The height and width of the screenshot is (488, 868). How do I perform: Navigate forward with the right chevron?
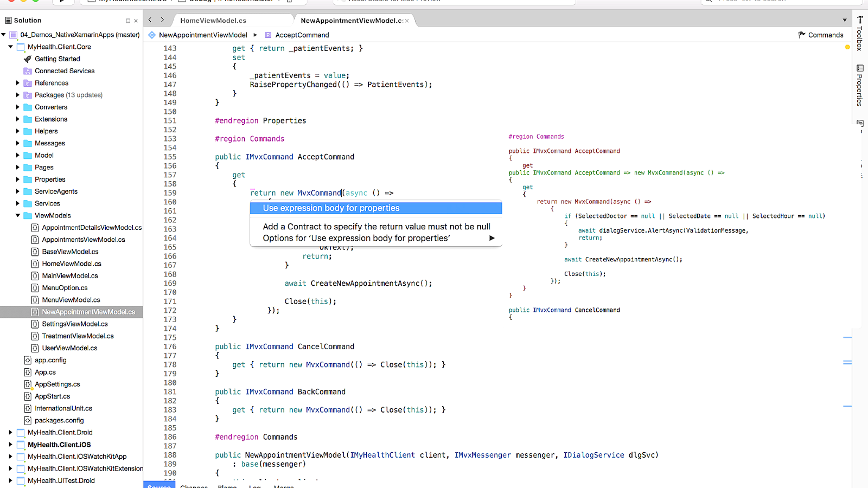pos(162,20)
